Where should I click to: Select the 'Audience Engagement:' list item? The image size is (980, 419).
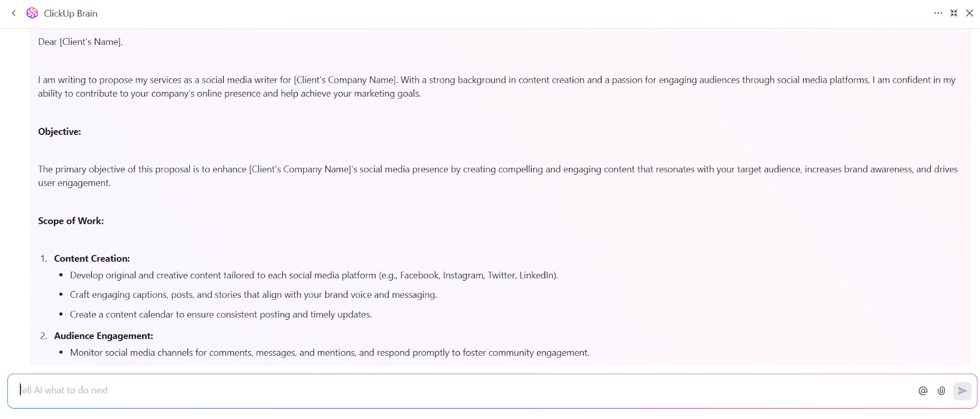click(x=104, y=336)
